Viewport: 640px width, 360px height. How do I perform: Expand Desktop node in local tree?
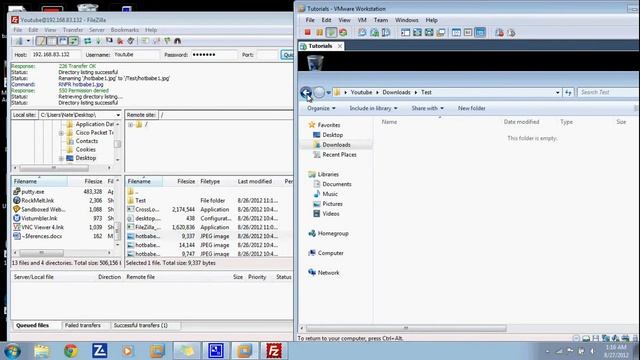coord(61,158)
